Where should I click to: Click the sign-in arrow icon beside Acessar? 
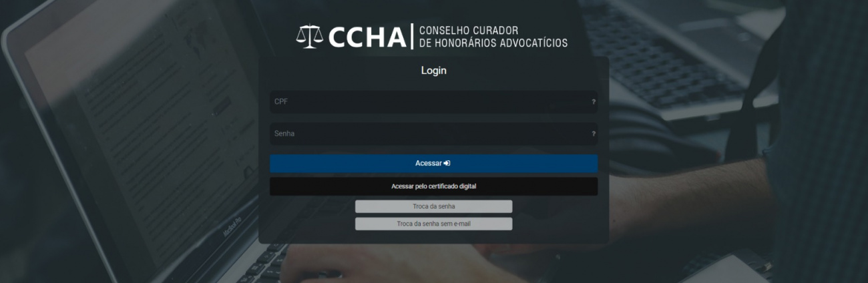coord(447,163)
